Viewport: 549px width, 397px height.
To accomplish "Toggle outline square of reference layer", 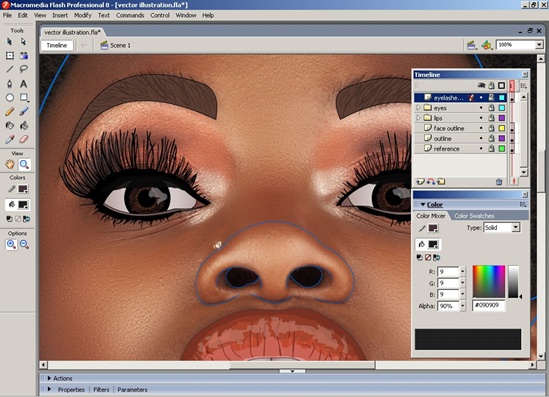I will pos(502,148).
